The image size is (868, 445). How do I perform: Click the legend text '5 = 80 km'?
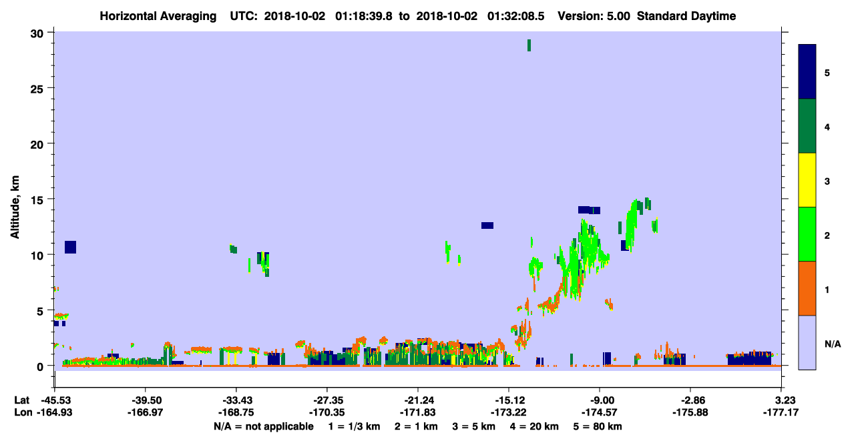click(598, 426)
